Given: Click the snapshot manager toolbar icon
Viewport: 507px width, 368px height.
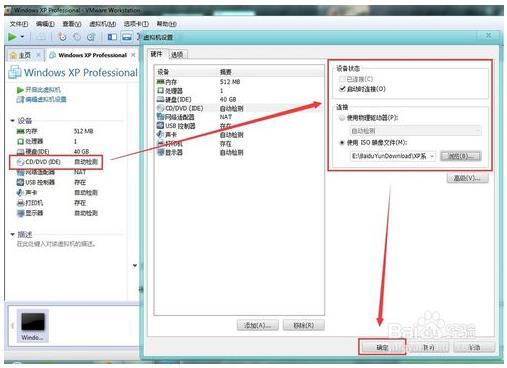Looking at the screenshot, I should (x=91, y=37).
